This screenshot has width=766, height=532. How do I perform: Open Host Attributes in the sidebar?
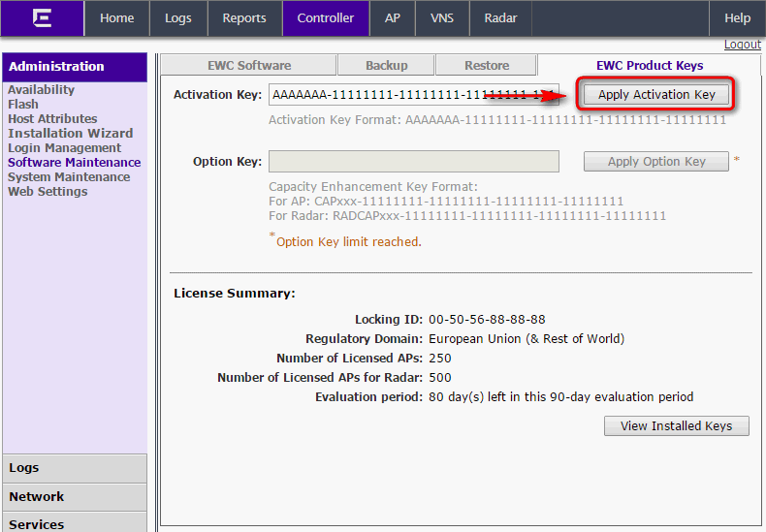click(52, 119)
